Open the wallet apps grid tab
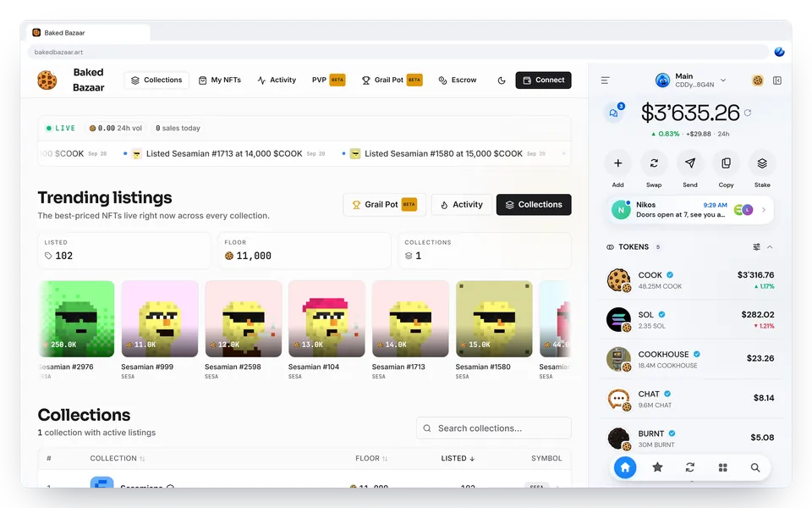The height and width of the screenshot is (508, 812). coord(723,467)
